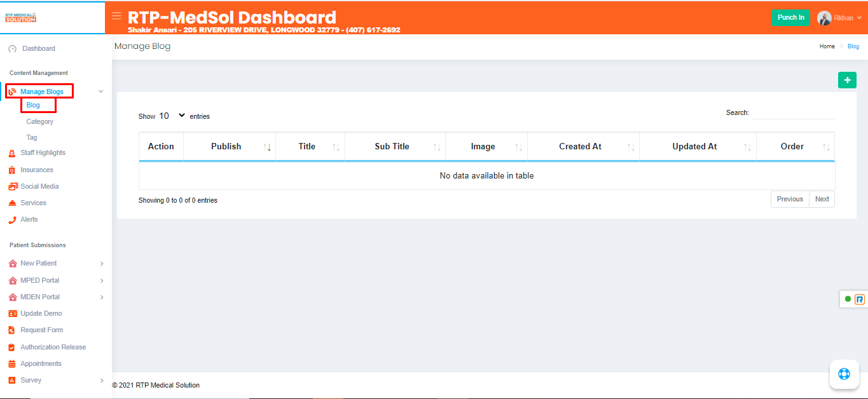
Task: Click the Punch In button
Action: (x=791, y=18)
